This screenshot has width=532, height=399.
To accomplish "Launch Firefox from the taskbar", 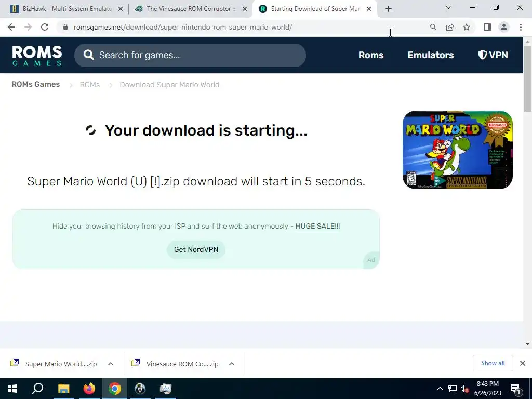I will point(89,389).
